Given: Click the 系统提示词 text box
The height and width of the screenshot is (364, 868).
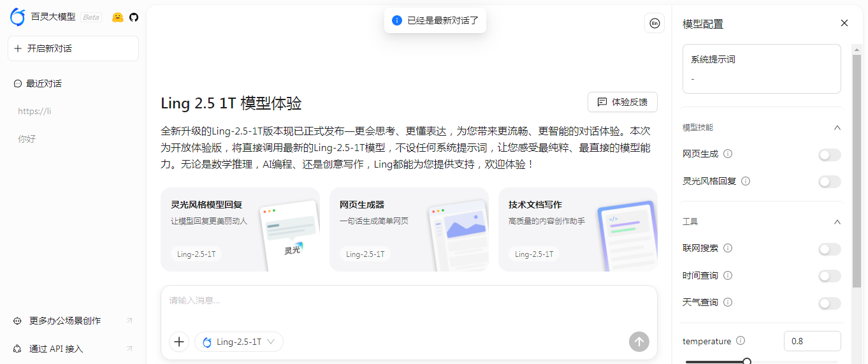Looking at the screenshot, I should tap(762, 69).
